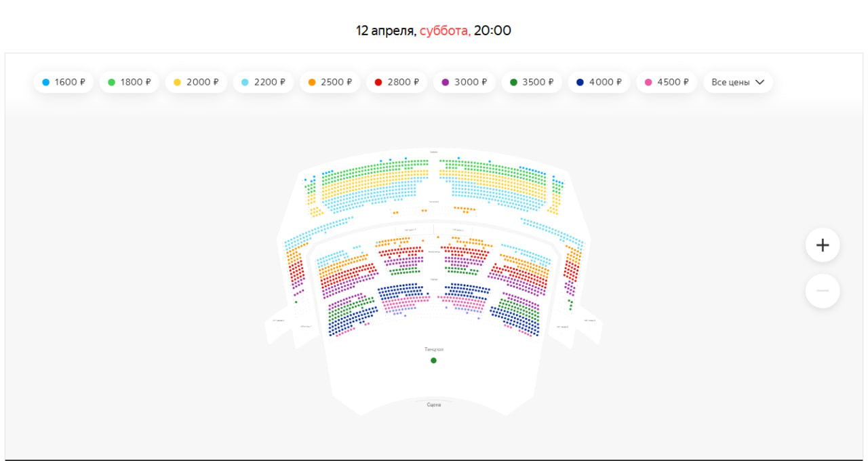Filter seats by the 1600 ₽ price
This screenshot has height=461, width=868.
(x=64, y=82)
